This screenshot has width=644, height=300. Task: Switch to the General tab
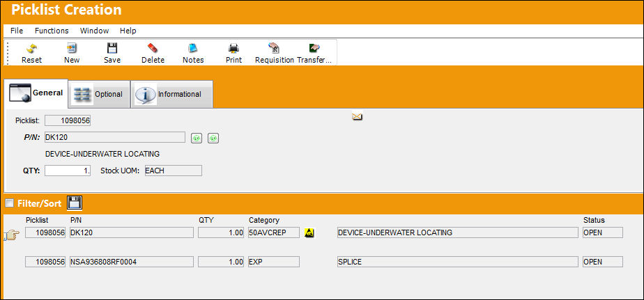[x=36, y=93]
